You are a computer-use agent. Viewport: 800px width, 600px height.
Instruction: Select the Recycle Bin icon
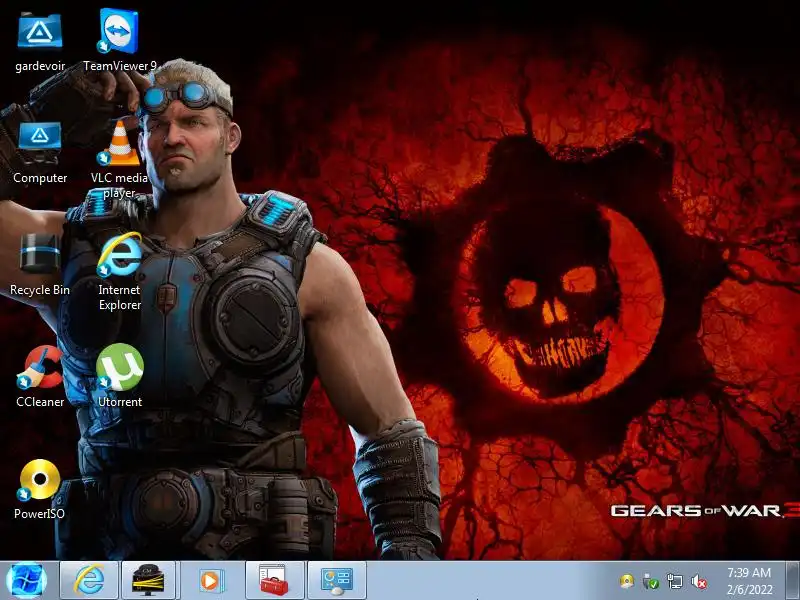click(x=40, y=253)
